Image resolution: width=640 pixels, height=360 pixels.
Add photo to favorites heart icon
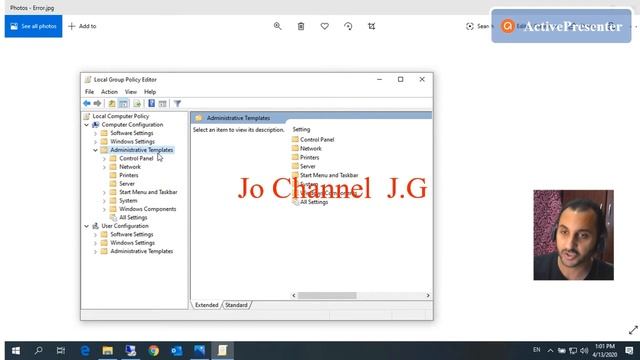click(324, 26)
